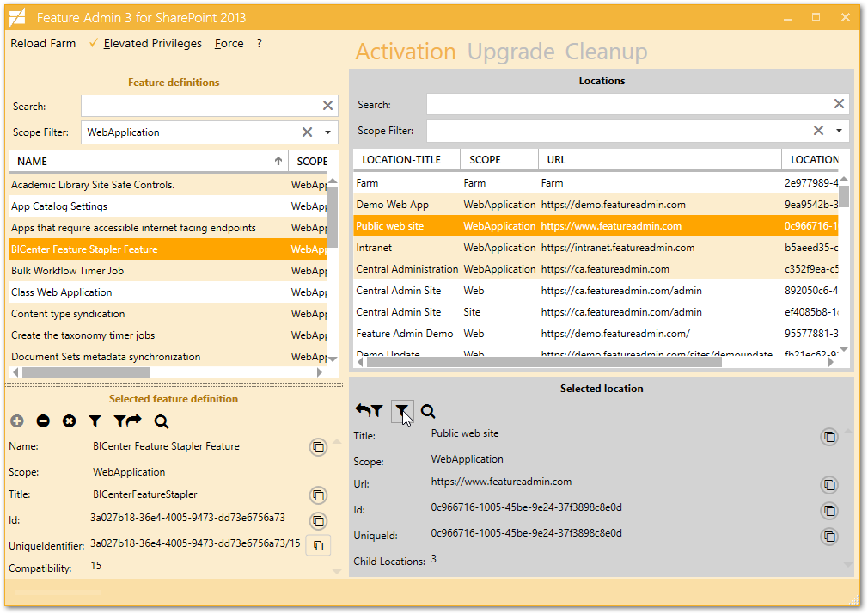Click the URL column header
The height and width of the screenshot is (614, 868).
click(x=660, y=160)
